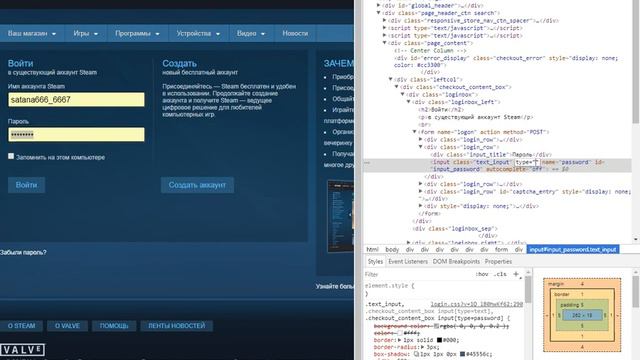Click the Создать heading on login page
Screen dimensions: 640x360
click(x=179, y=63)
